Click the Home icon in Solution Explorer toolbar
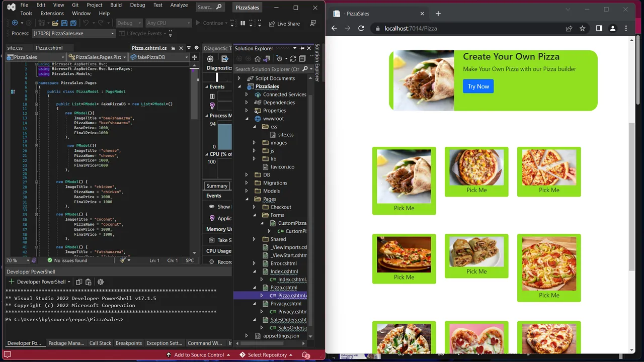Image resolution: width=644 pixels, height=362 pixels. pyautogui.click(x=258, y=59)
